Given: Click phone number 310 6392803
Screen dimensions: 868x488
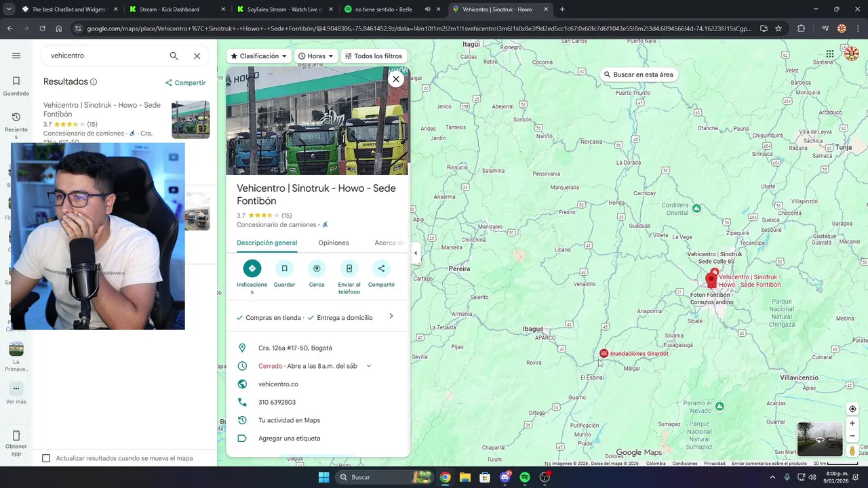Looking at the screenshot, I should pyautogui.click(x=277, y=402).
